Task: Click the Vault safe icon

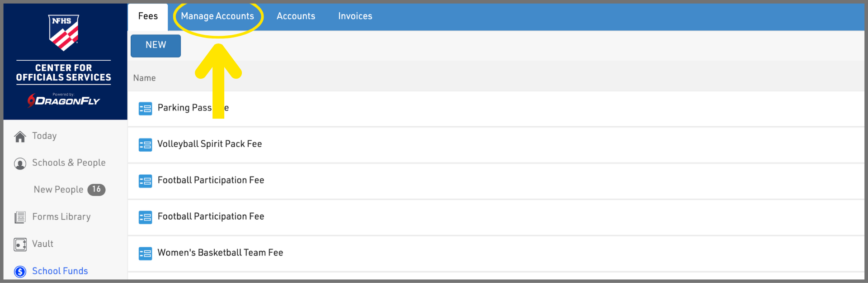Action: (20, 245)
